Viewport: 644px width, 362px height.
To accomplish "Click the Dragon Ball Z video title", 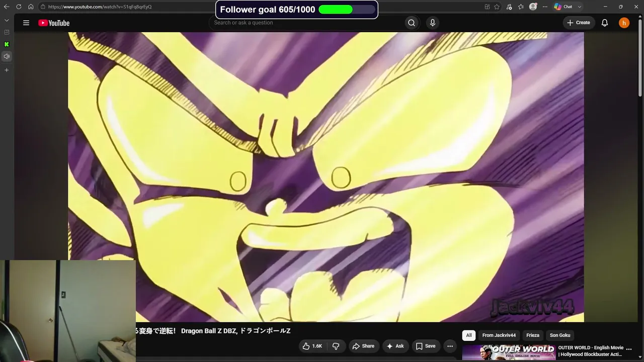I will [213, 331].
